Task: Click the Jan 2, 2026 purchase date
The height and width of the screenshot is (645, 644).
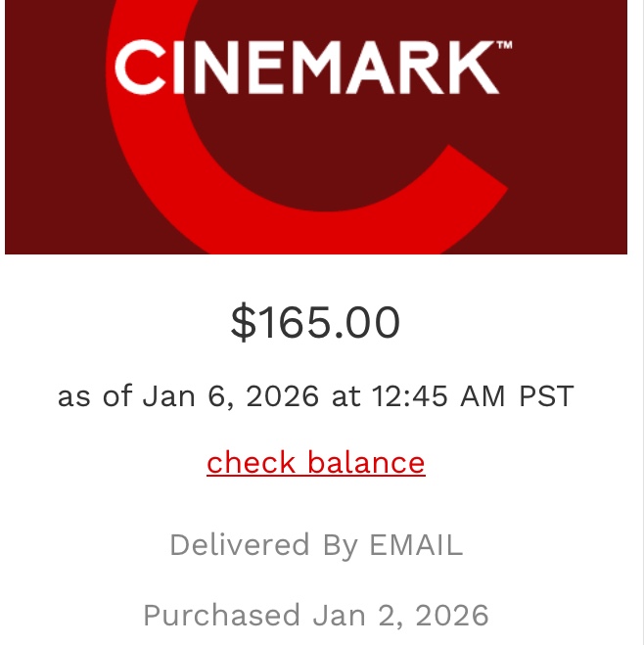Action: point(400,615)
